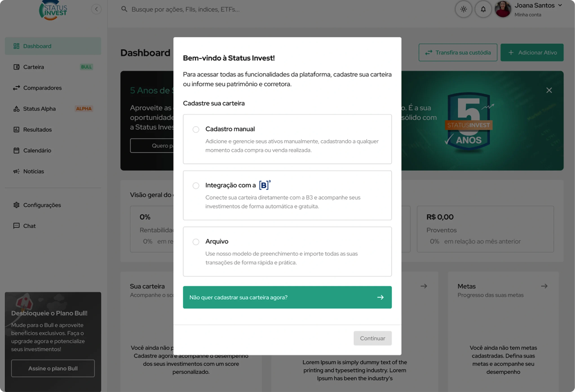Select the Cadastro manual option
Image resolution: width=575 pixels, height=392 pixels.
(x=196, y=129)
